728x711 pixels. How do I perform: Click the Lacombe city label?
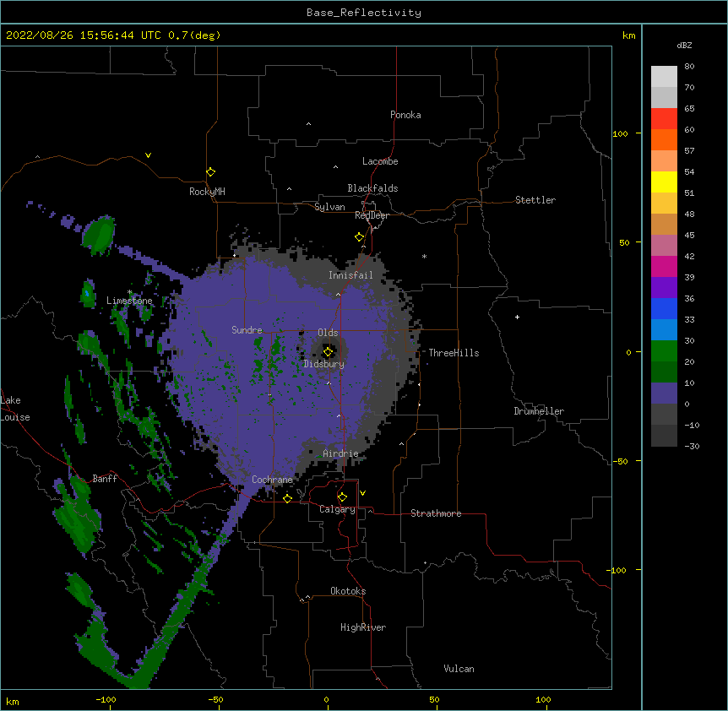coord(380,161)
